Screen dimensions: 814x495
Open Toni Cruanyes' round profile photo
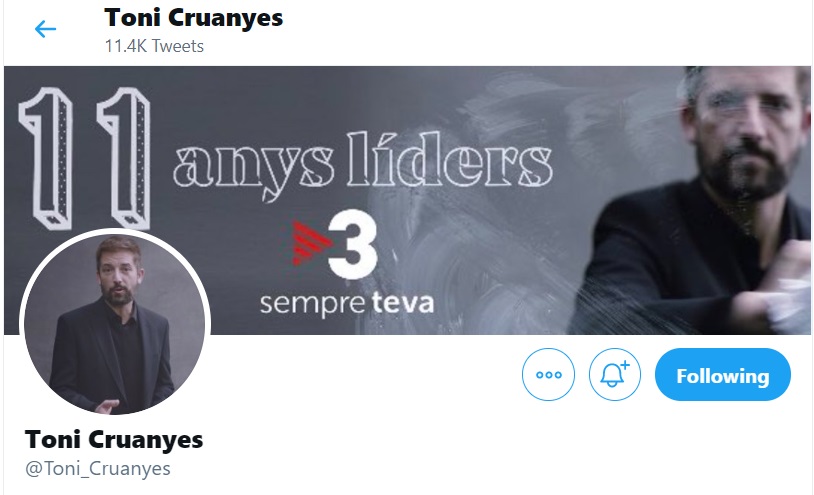tap(115, 324)
